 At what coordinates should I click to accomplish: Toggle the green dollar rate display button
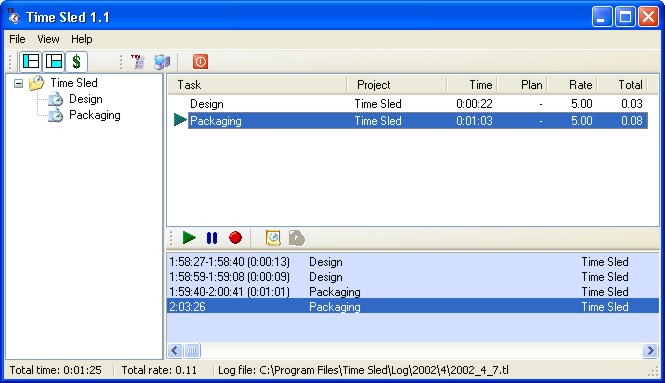pyautogui.click(x=76, y=62)
